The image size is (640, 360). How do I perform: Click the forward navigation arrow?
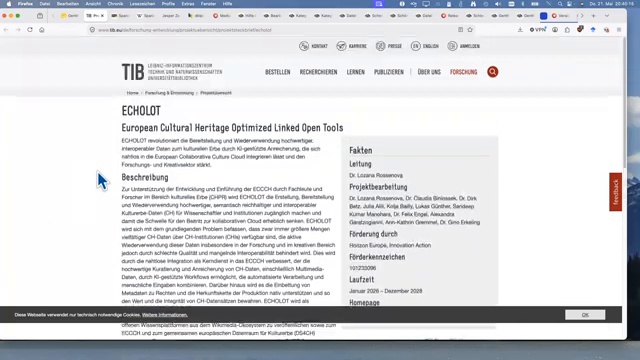pyautogui.click(x=18, y=30)
